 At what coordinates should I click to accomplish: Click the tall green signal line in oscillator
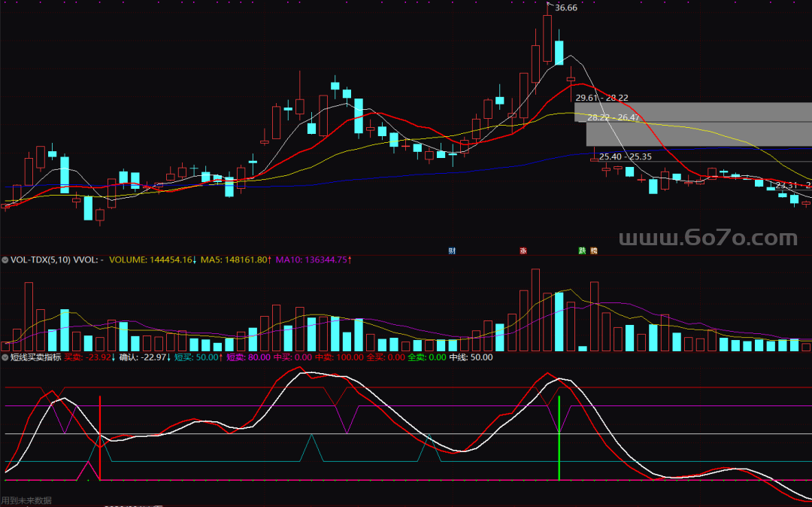(x=559, y=438)
